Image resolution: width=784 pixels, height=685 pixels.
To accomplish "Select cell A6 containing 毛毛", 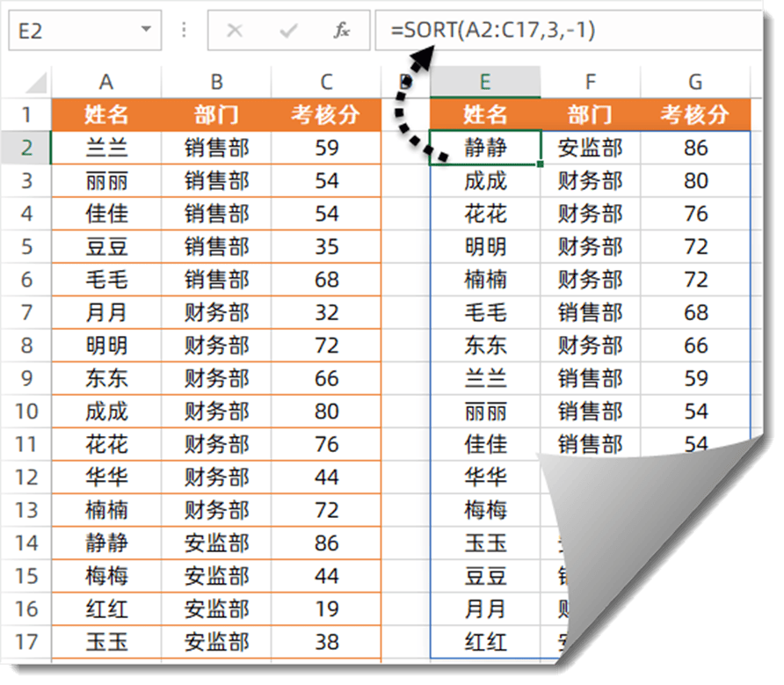I will click(x=106, y=280).
